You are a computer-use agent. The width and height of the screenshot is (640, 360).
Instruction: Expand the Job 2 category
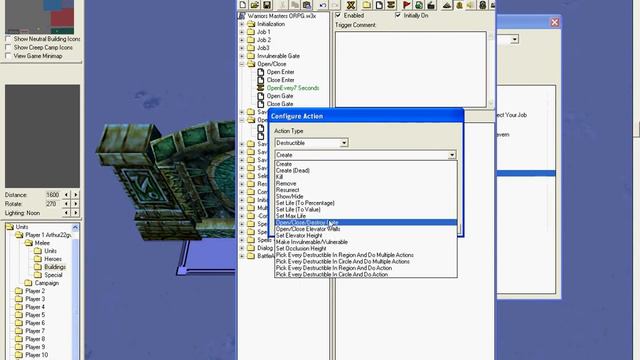242,40
